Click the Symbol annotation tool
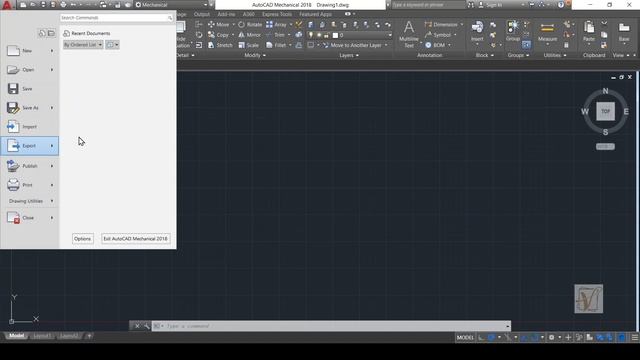Screen dimensions: 640x360 coord(438,35)
